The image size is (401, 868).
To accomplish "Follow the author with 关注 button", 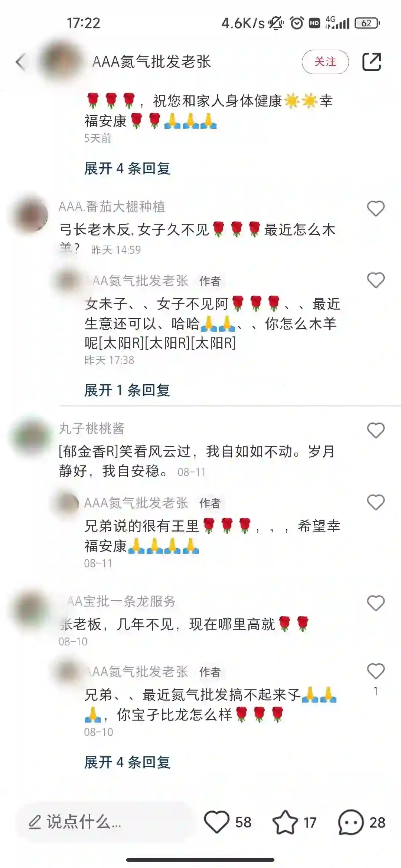I will [325, 62].
